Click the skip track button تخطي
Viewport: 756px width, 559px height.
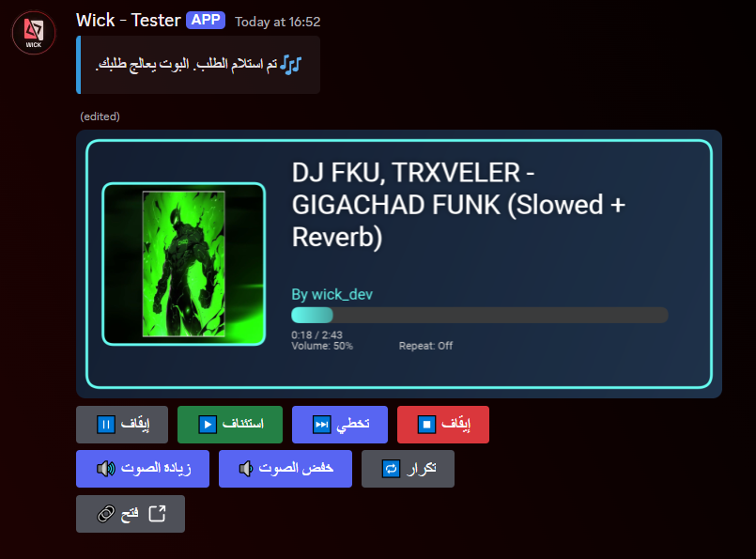point(340,425)
